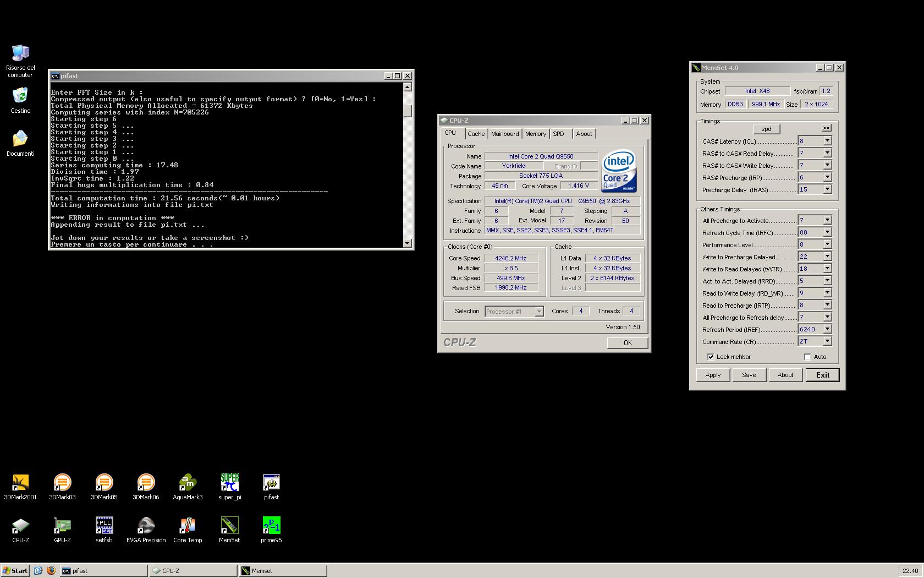This screenshot has height=578, width=924.
Task: Launch the prime95 shortcut
Action: pyautogui.click(x=271, y=530)
